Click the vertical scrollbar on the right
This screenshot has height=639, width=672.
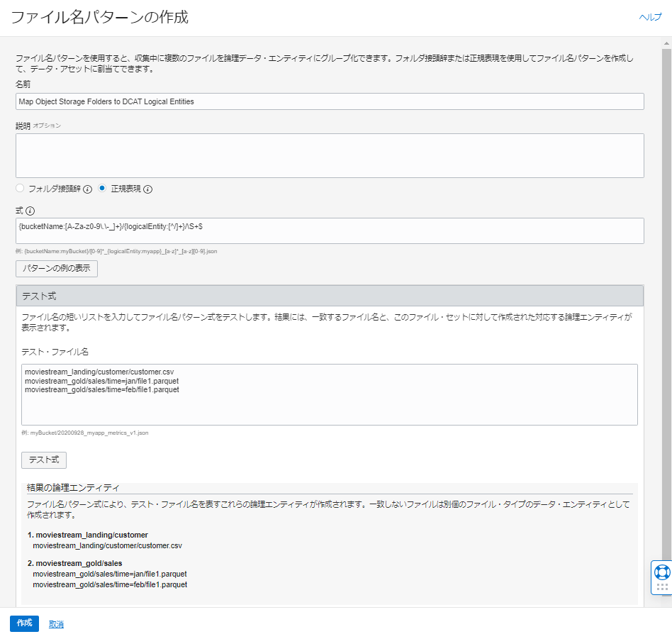[666, 284]
